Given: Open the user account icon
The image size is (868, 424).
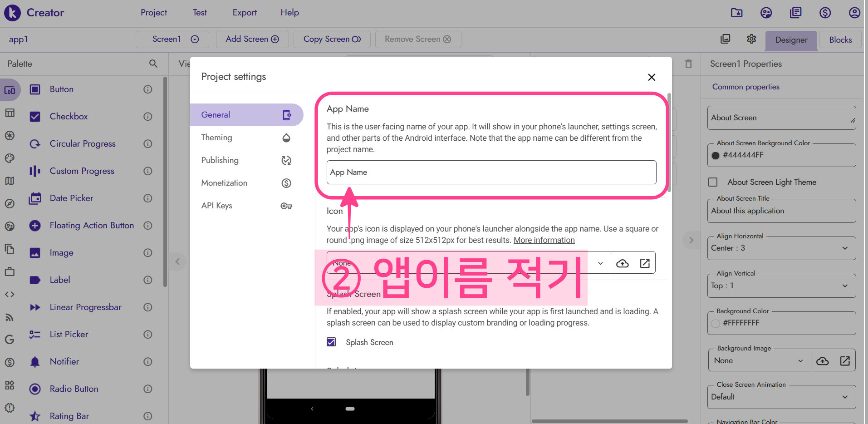Looking at the screenshot, I should click(x=855, y=13).
